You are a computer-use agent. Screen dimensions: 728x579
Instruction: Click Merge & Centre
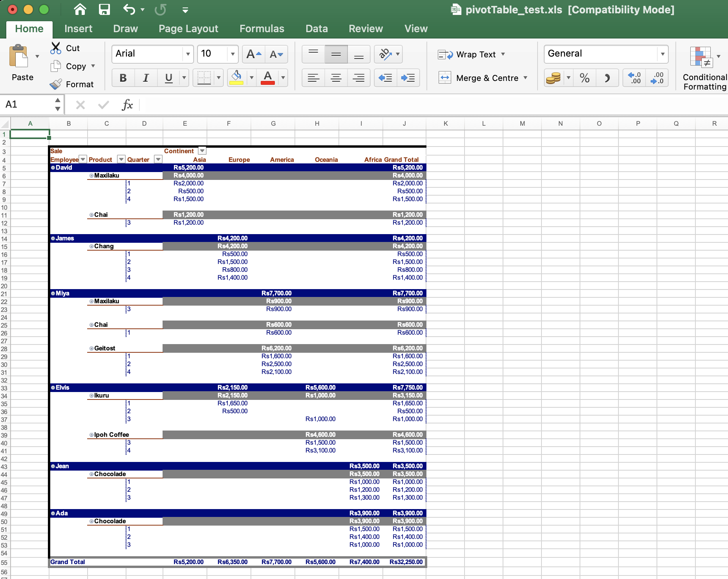487,78
